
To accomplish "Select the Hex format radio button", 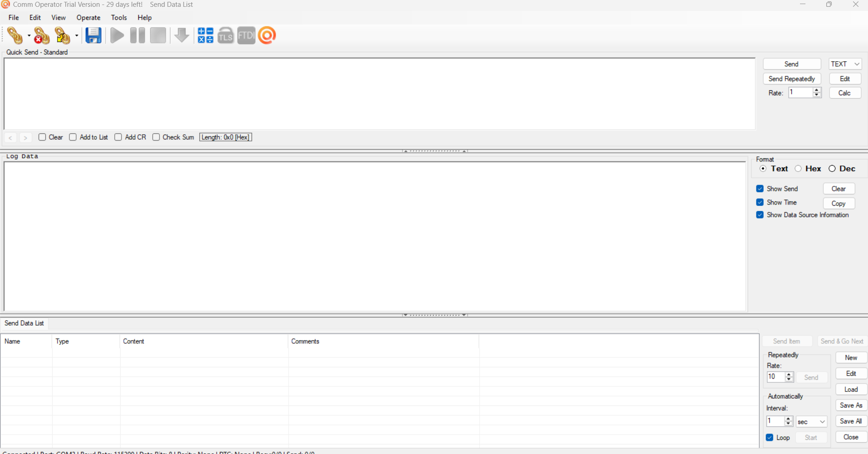I will [798, 169].
